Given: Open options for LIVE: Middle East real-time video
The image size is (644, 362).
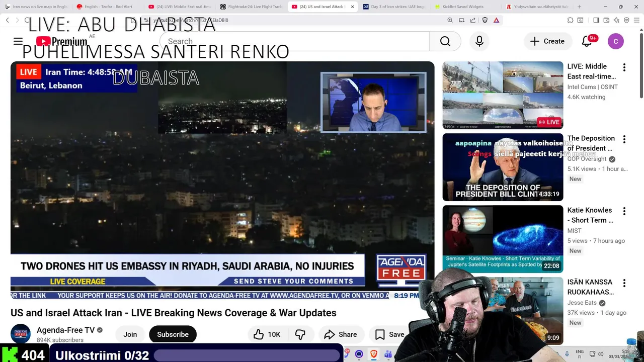Looking at the screenshot, I should coord(624,67).
